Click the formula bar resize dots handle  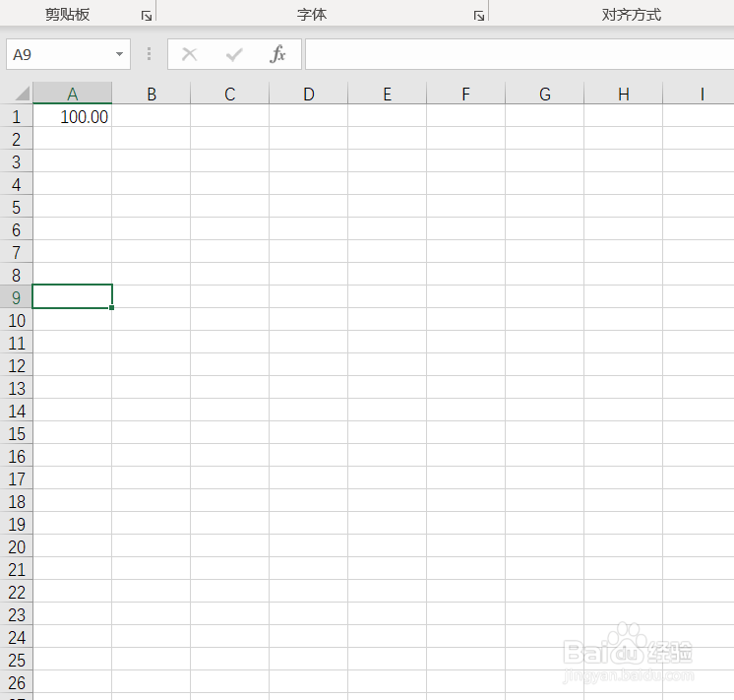[149, 54]
